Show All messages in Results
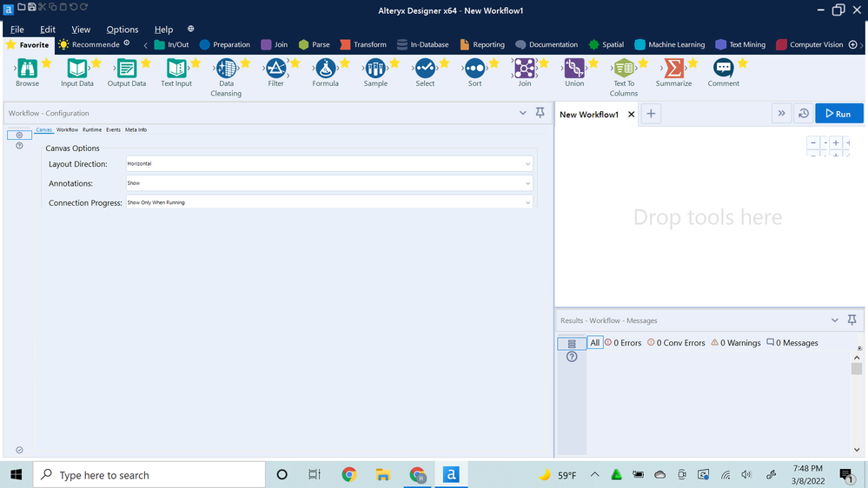This screenshot has height=488, width=868. (x=594, y=343)
